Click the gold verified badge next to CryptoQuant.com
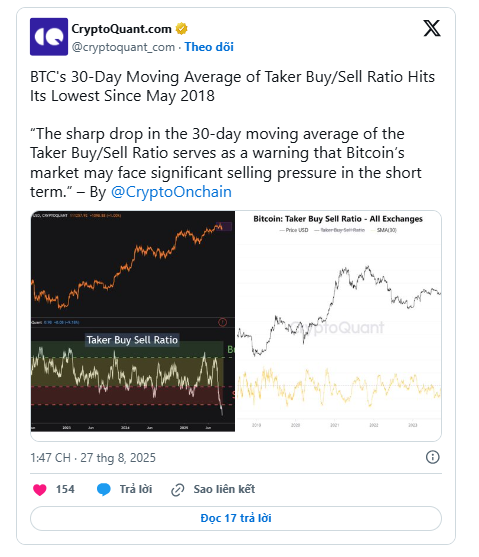The image size is (479, 557). click(x=182, y=29)
